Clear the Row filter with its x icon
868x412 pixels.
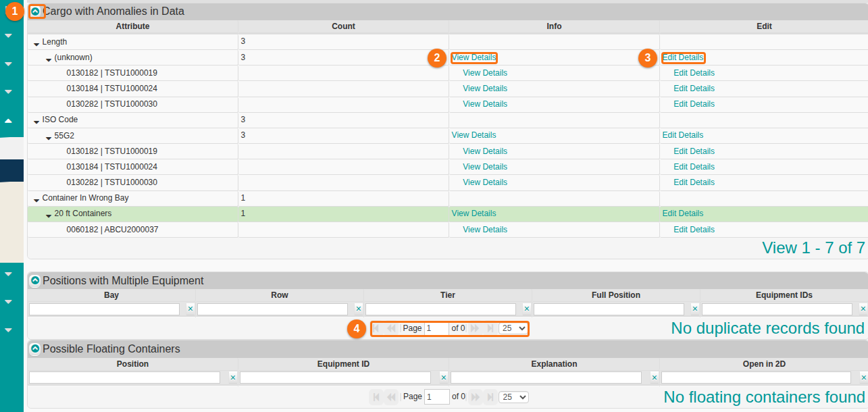pos(358,309)
